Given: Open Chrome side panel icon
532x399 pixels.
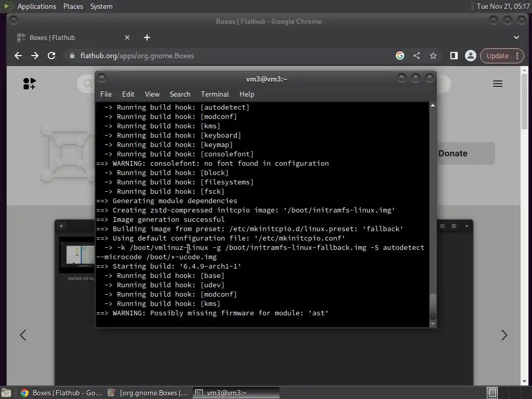Looking at the screenshot, I should pyautogui.click(x=454, y=56).
